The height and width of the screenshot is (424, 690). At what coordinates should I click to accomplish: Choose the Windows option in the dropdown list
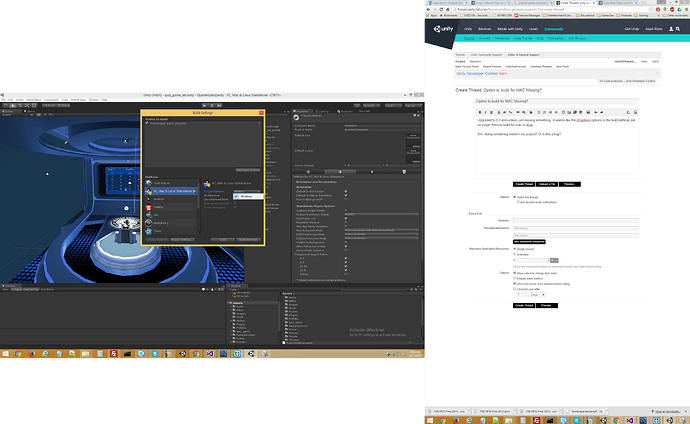248,197
